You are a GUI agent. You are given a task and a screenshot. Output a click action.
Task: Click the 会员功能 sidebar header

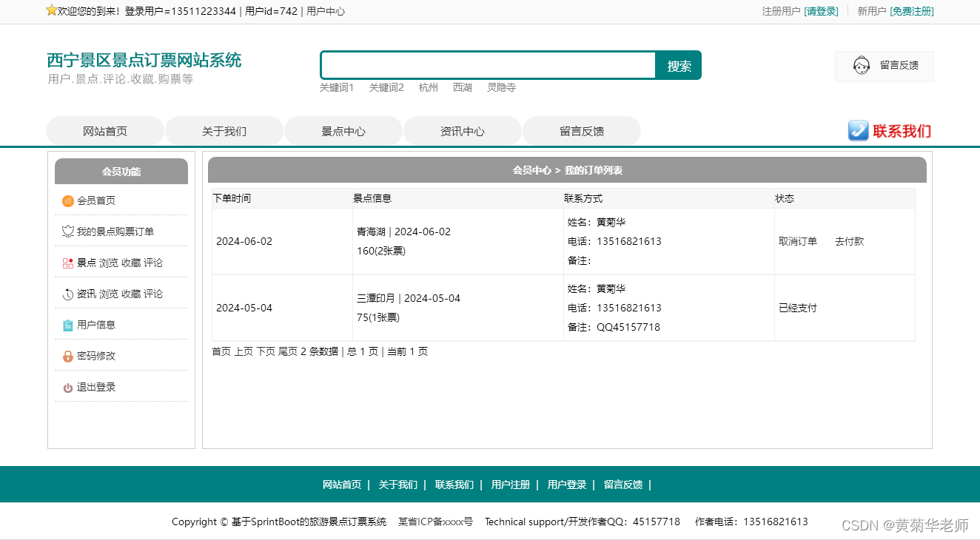click(x=121, y=171)
